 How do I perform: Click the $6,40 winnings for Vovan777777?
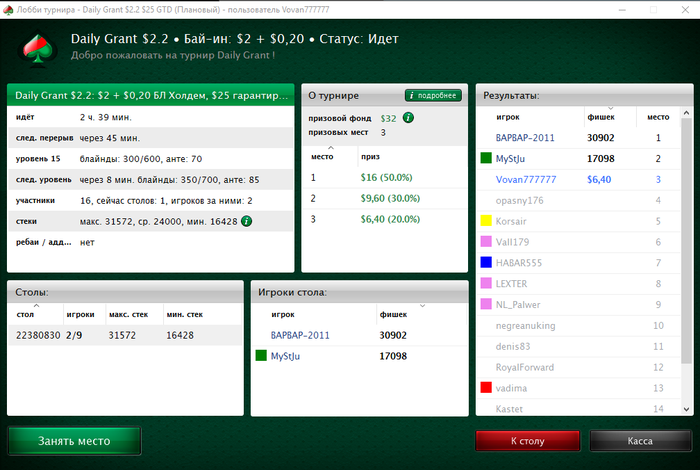599,179
